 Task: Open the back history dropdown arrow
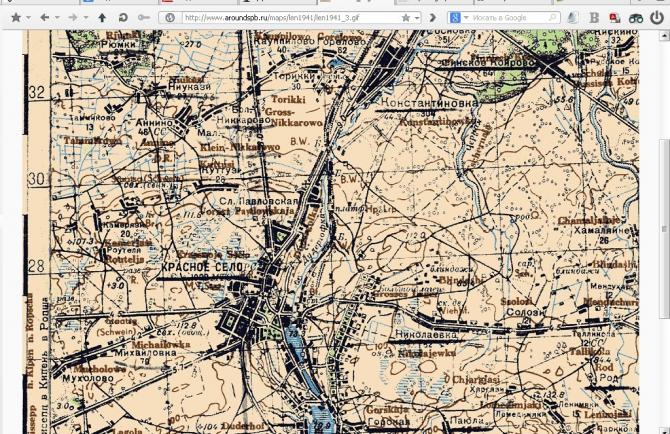[x=57, y=18]
